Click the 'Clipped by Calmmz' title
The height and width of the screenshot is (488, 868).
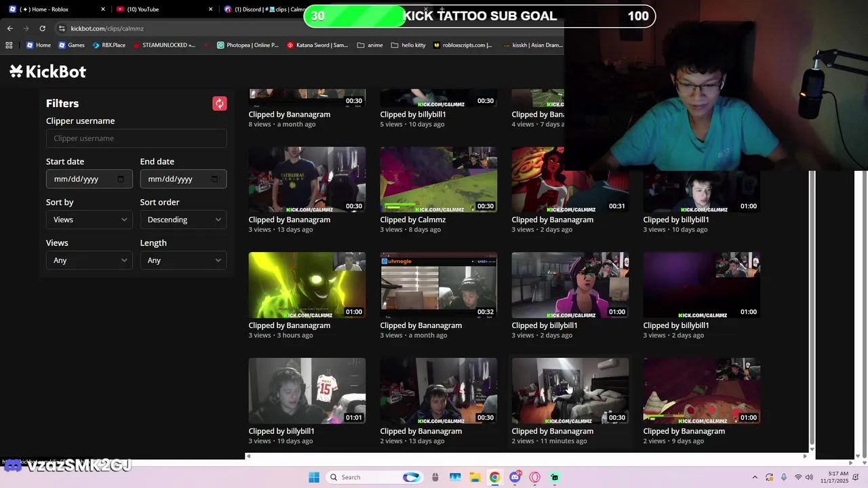(413, 220)
